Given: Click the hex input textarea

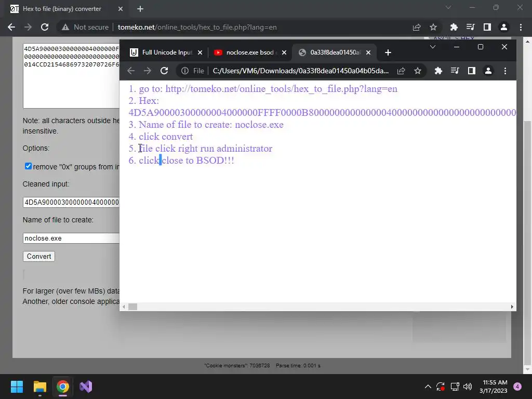Looking at the screenshot, I should tap(71, 76).
